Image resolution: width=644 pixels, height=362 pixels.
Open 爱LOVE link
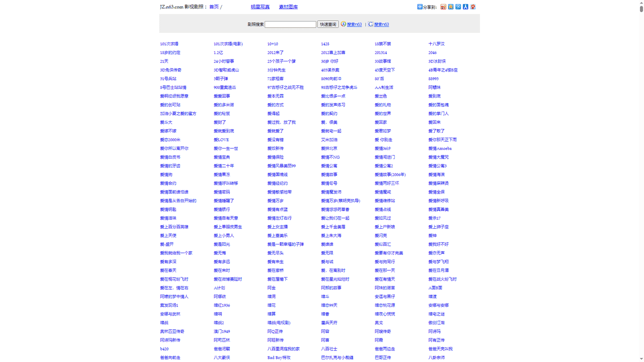click(221, 140)
